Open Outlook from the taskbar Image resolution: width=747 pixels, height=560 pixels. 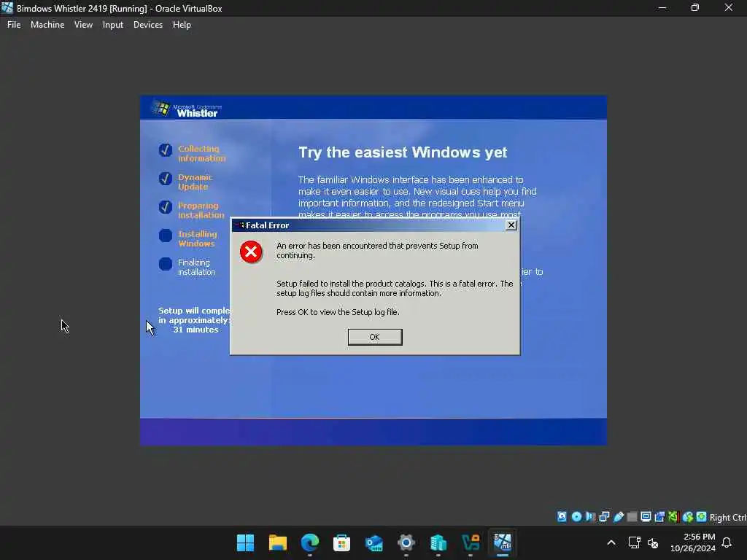tap(374, 542)
